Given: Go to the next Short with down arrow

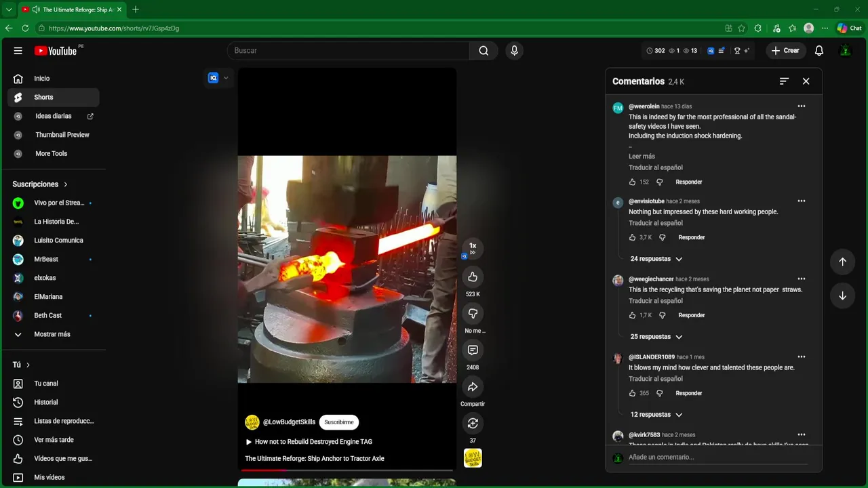Looking at the screenshot, I should pyautogui.click(x=842, y=296).
